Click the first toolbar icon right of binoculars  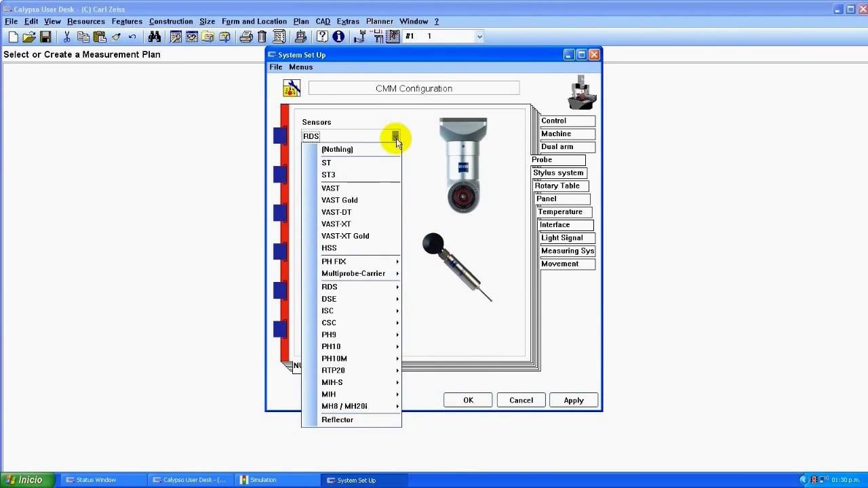coord(176,37)
